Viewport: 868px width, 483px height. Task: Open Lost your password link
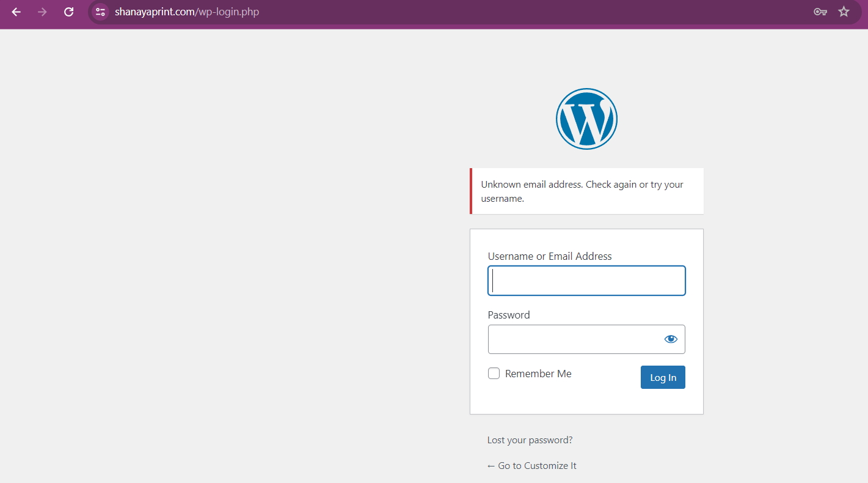click(530, 440)
